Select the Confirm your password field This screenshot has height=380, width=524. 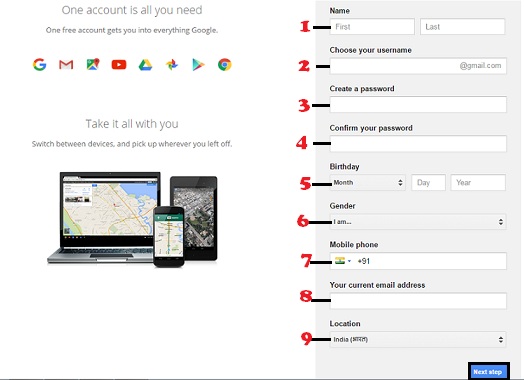click(418, 144)
